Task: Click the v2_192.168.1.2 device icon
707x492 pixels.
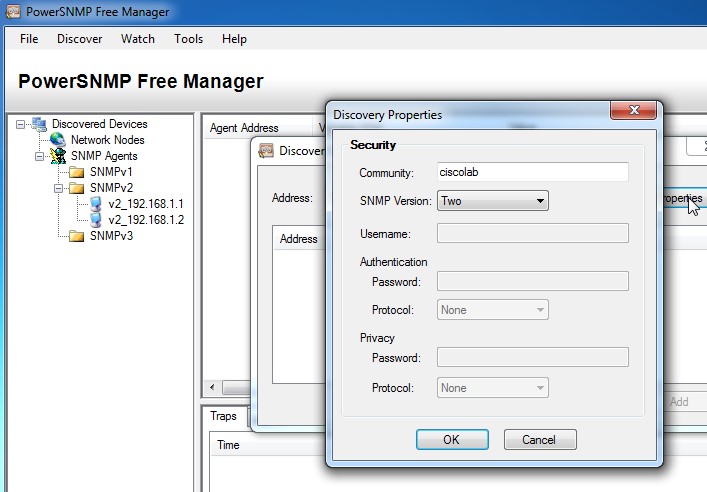Action: coord(96,220)
